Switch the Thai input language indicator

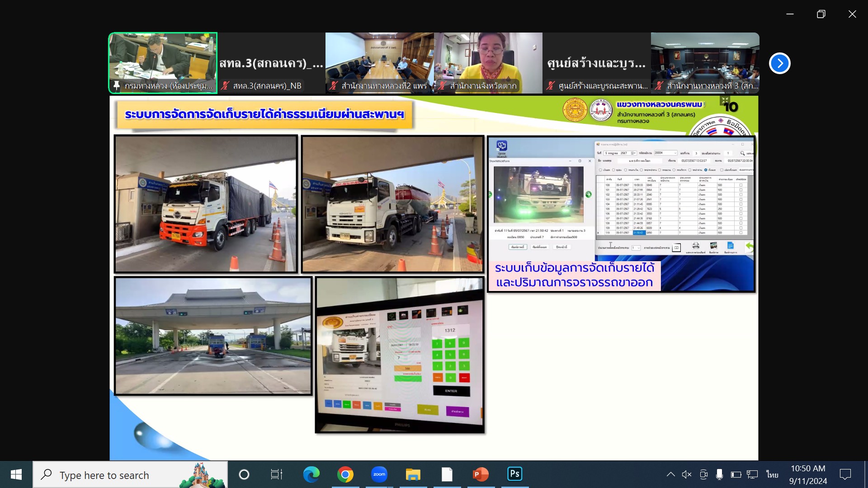point(772,474)
